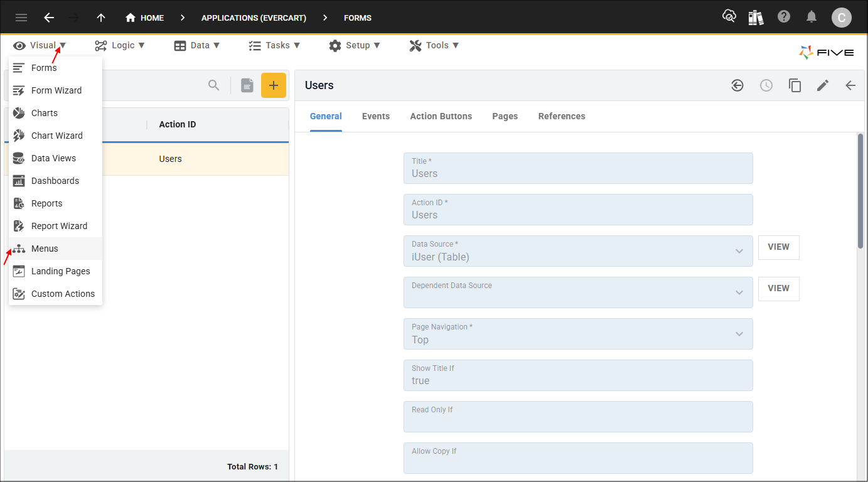Switch to the Events tab
Image resolution: width=868 pixels, height=482 pixels.
tap(375, 116)
